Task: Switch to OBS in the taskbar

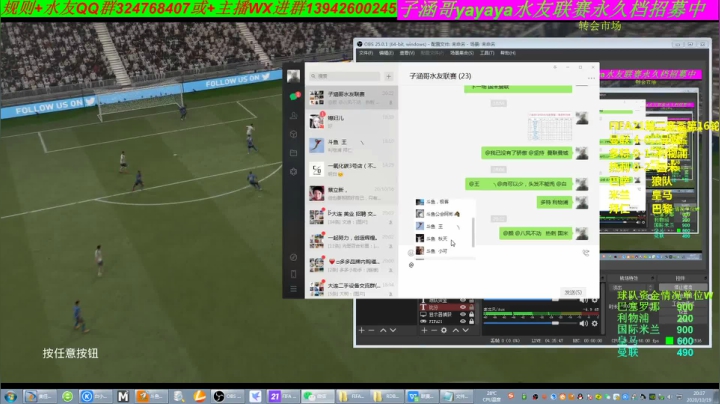Action: click(227, 396)
